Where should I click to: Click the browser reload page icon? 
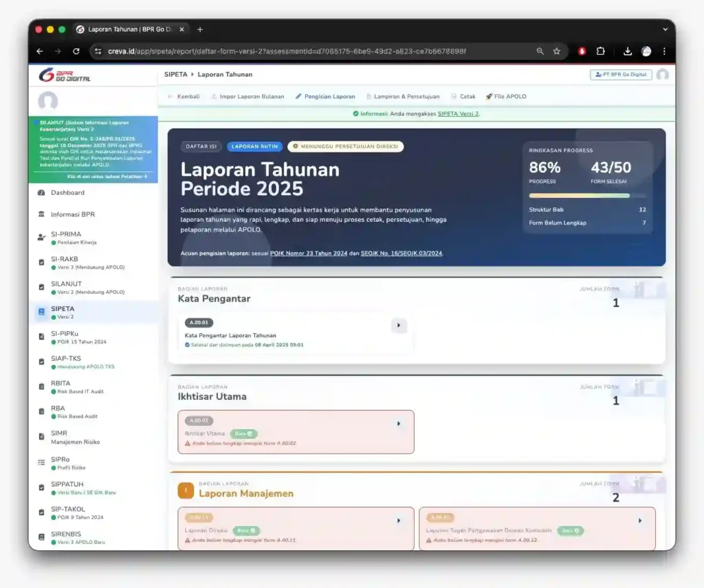[76, 52]
